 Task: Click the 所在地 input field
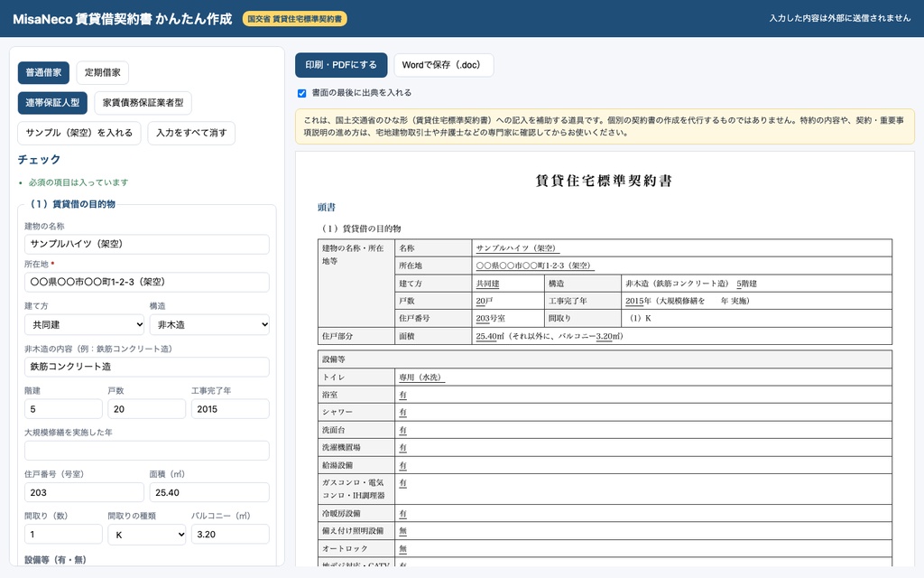pos(147,282)
